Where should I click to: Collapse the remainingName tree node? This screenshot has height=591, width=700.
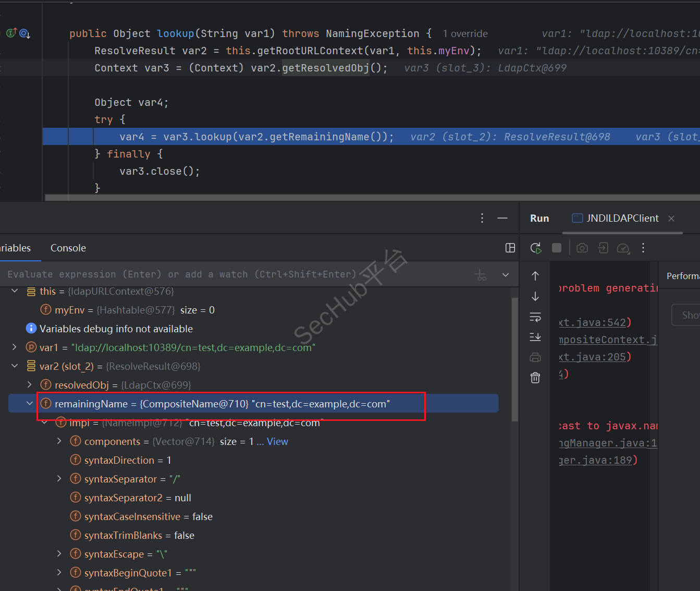(x=30, y=404)
